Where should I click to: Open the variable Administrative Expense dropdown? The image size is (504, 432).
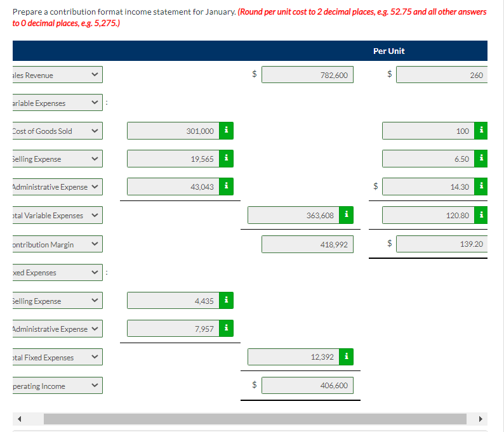point(58,187)
